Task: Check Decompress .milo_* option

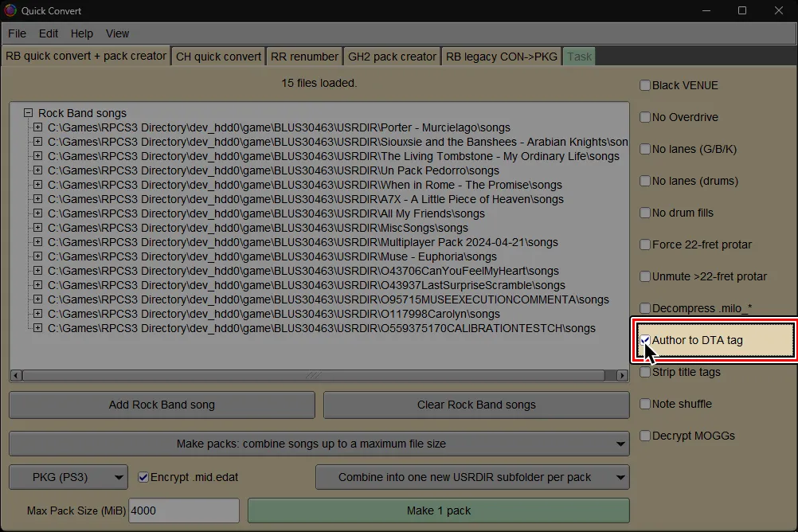Action: point(644,308)
